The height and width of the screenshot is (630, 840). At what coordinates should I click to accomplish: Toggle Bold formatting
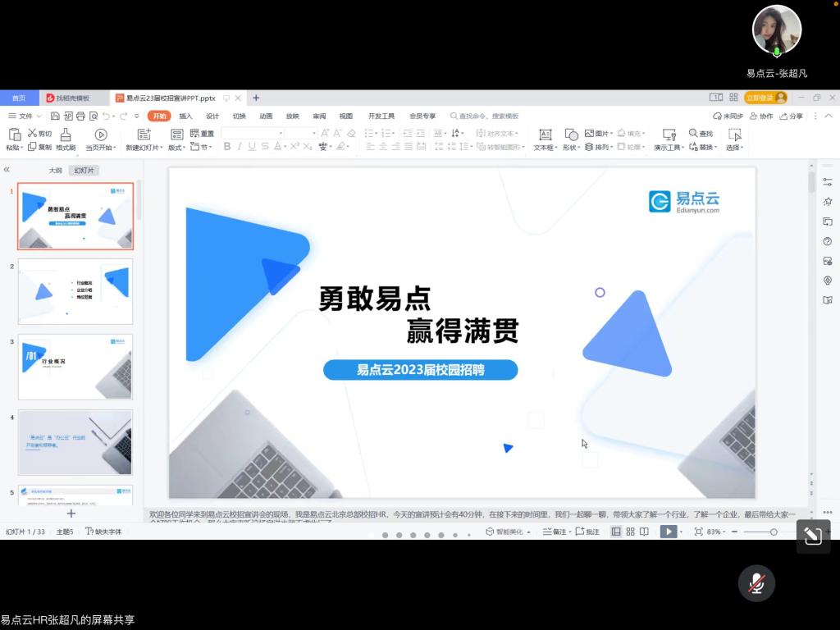click(x=227, y=146)
